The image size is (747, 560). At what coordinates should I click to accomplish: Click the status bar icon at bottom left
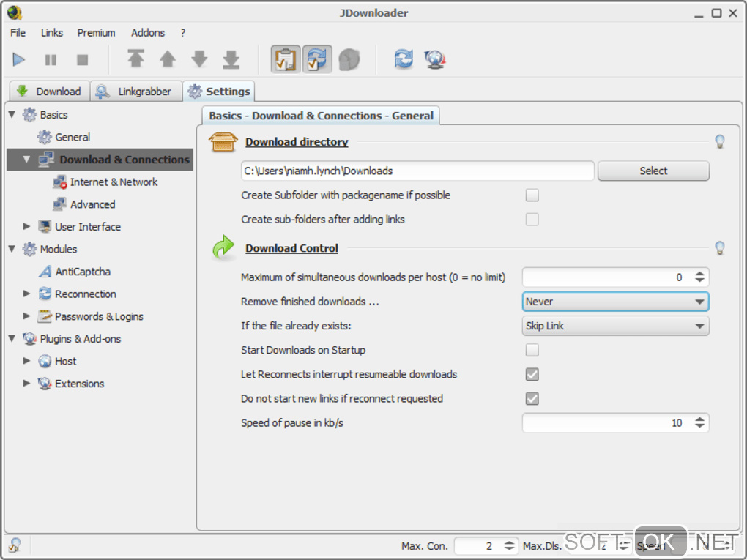click(x=15, y=545)
